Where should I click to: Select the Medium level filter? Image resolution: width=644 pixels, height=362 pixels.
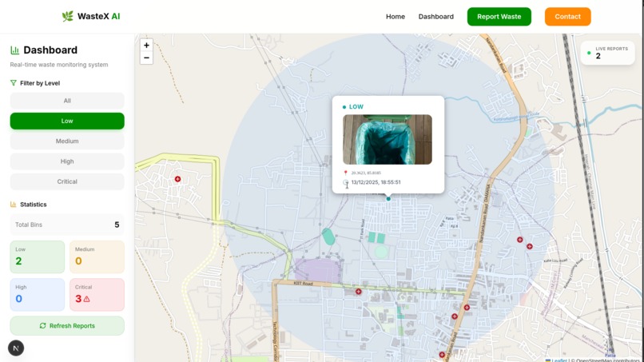click(67, 141)
